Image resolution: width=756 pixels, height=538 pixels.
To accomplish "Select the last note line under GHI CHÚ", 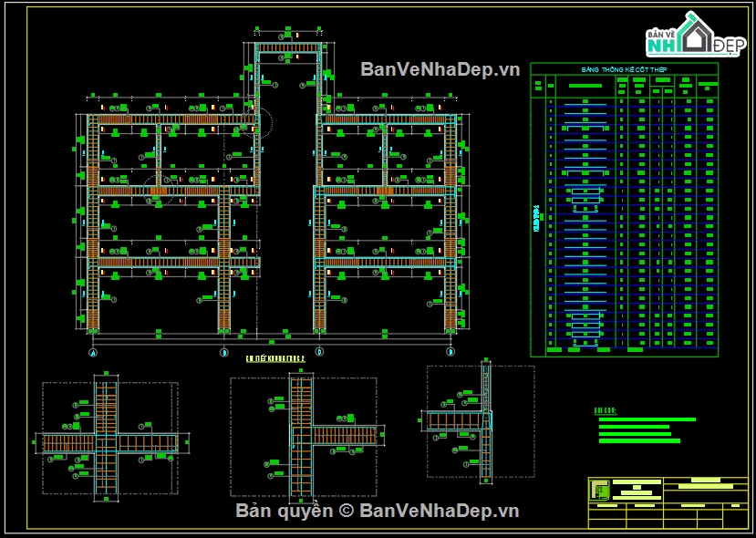I will (639, 440).
